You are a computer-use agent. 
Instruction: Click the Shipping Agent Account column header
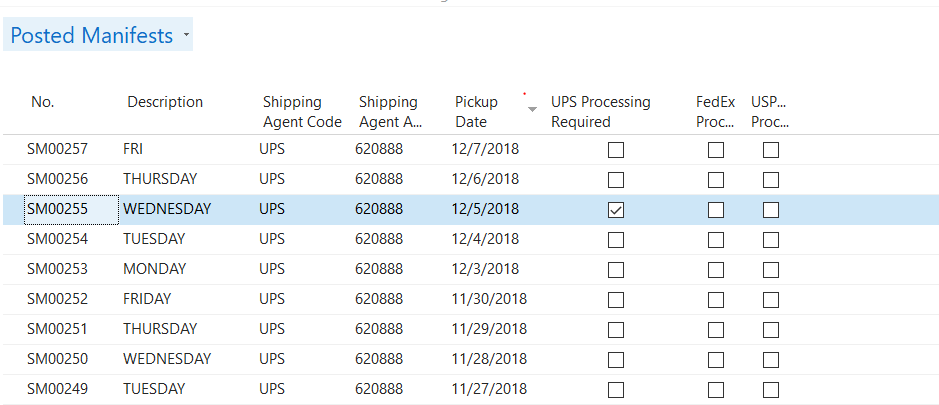tap(388, 112)
